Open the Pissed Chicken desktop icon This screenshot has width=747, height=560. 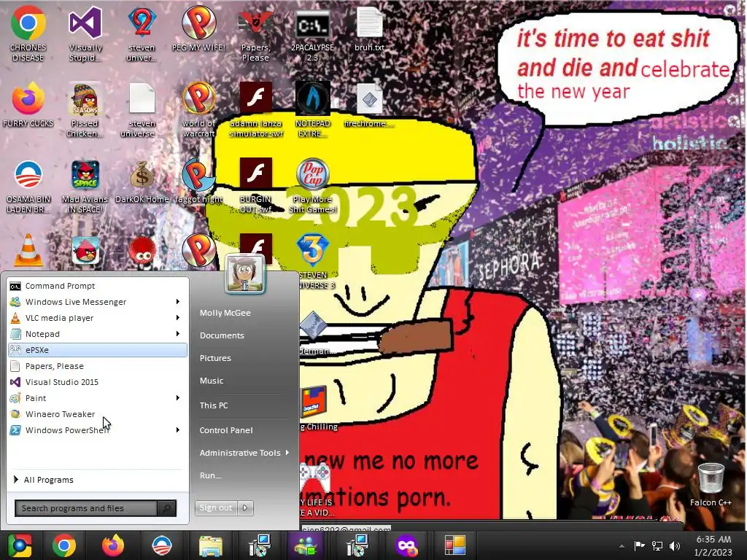pos(85,109)
